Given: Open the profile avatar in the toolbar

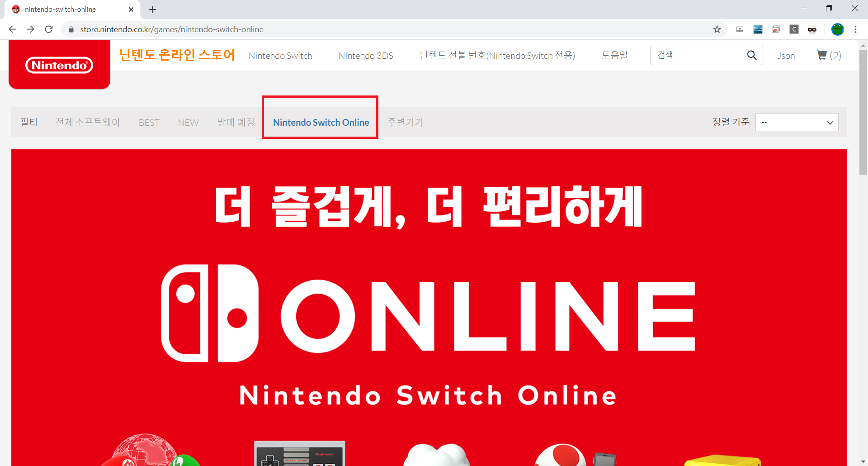Looking at the screenshot, I should [837, 29].
